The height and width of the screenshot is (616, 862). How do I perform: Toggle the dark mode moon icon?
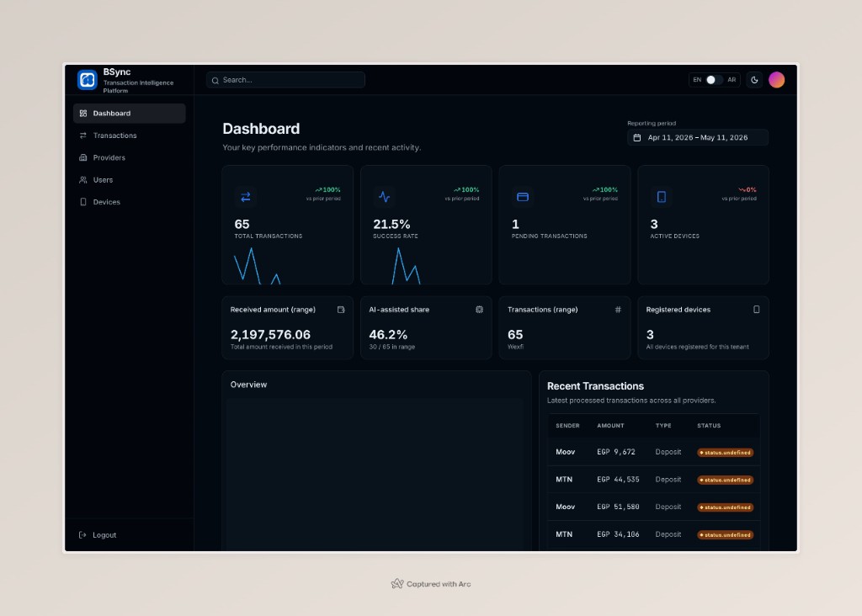tap(754, 80)
